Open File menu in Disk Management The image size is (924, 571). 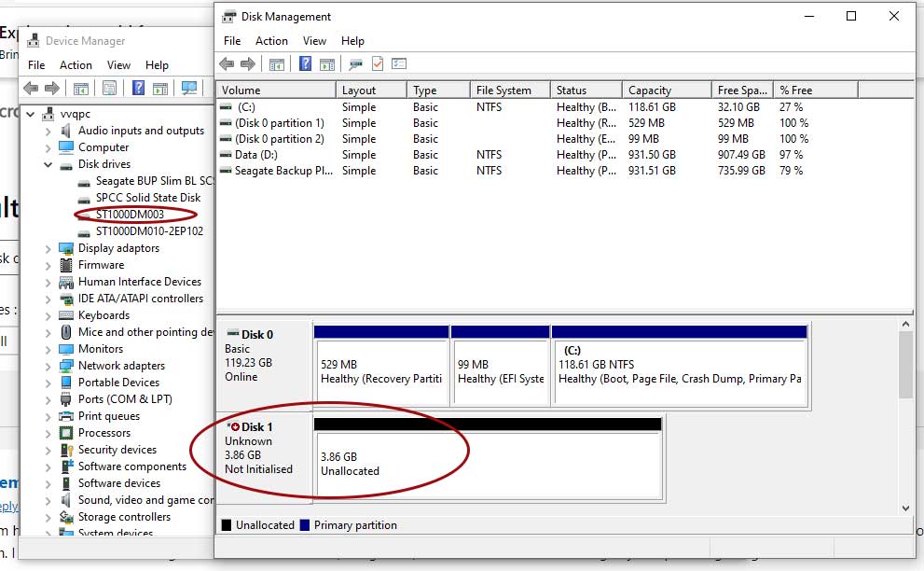(x=232, y=41)
